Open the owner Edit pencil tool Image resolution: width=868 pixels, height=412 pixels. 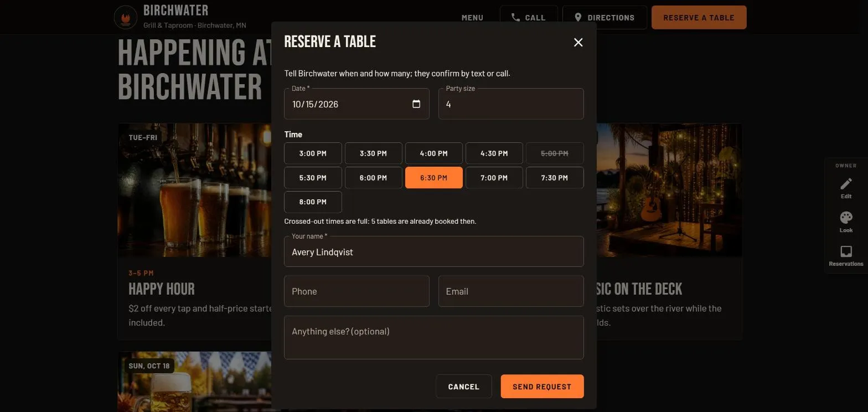tap(846, 188)
